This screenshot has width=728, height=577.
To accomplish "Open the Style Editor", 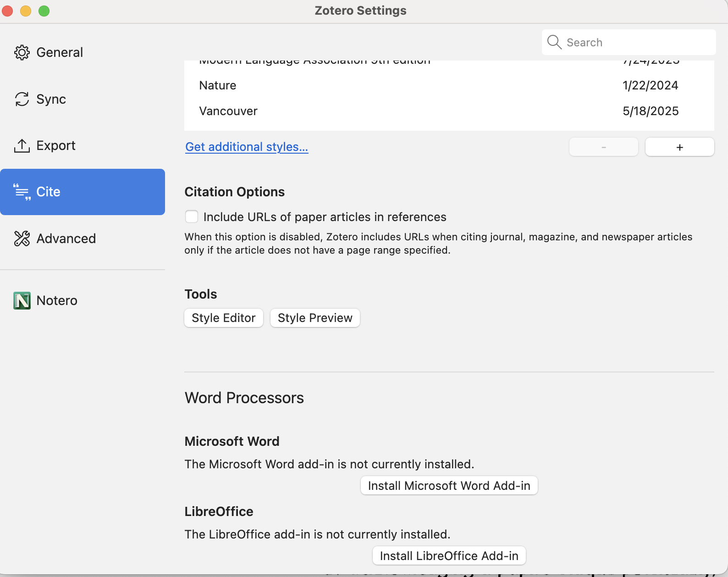I will pos(224,318).
